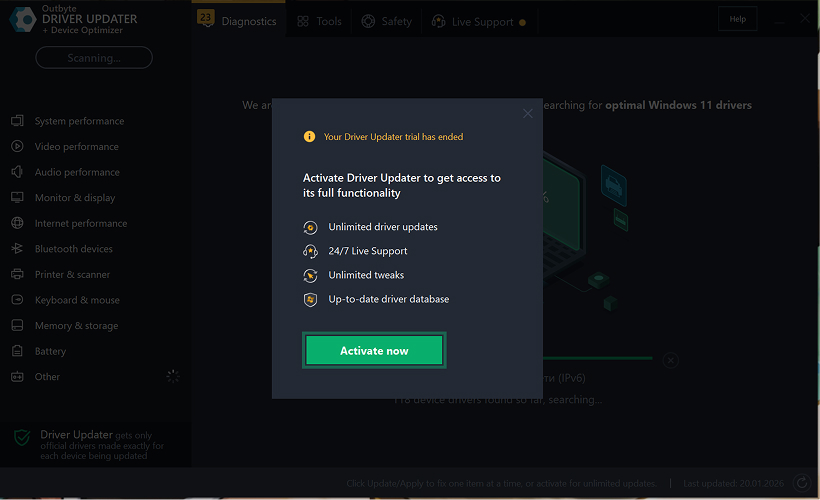
Task: Open the Safety tab
Action: click(386, 21)
